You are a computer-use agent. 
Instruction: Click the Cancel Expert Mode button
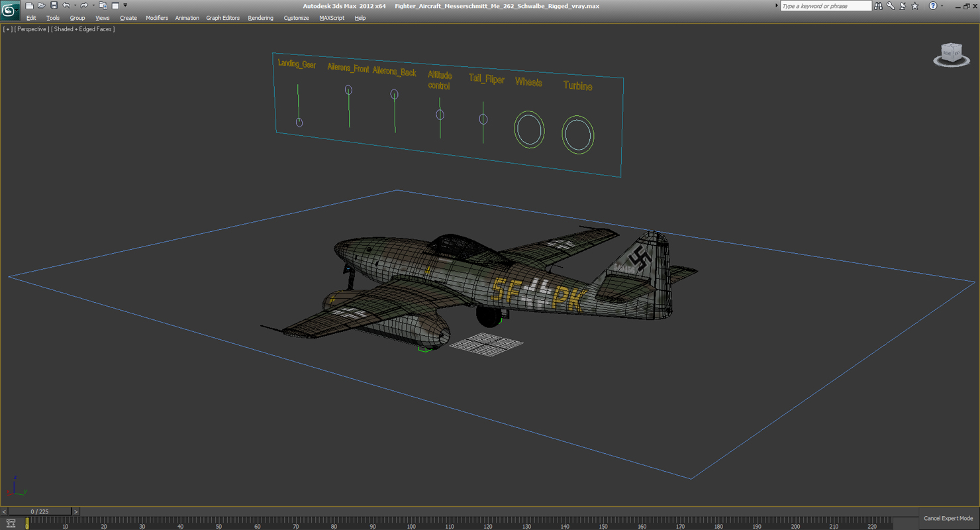tap(948, 519)
